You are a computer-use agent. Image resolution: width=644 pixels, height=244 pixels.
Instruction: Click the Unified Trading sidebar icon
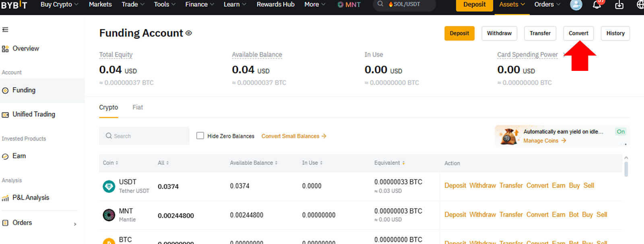pos(5,115)
